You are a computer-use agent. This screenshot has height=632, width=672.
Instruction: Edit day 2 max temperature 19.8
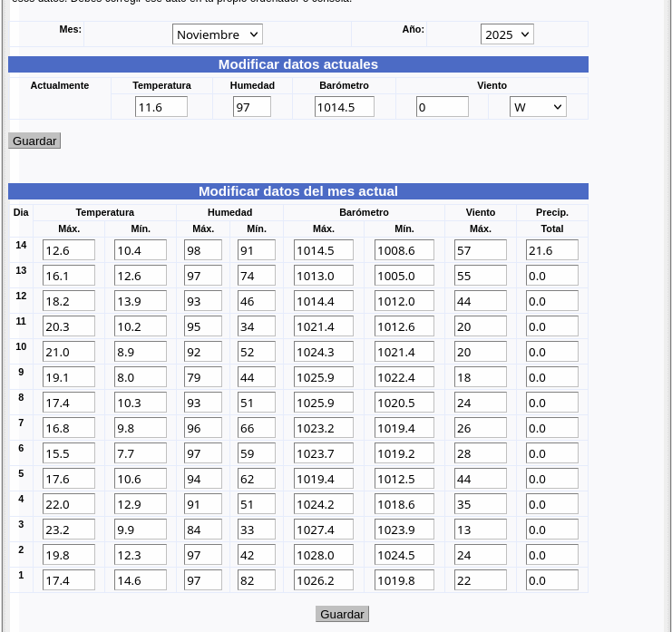[69, 554]
